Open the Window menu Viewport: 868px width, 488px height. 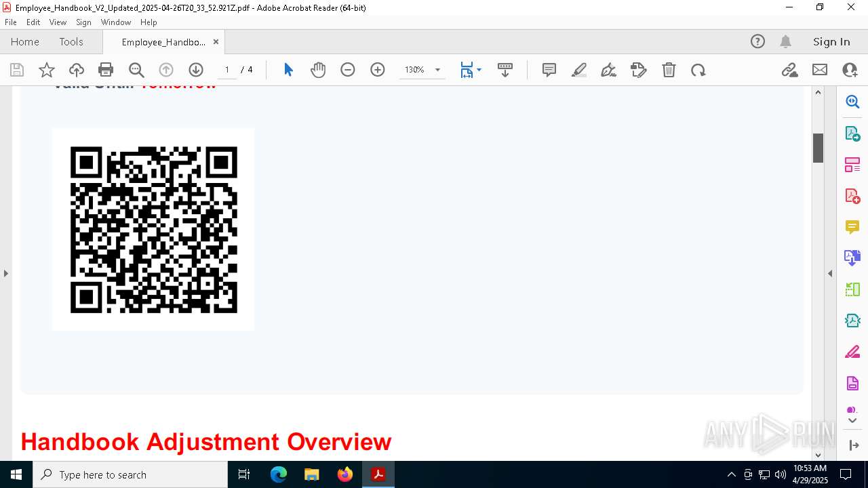[x=116, y=22]
